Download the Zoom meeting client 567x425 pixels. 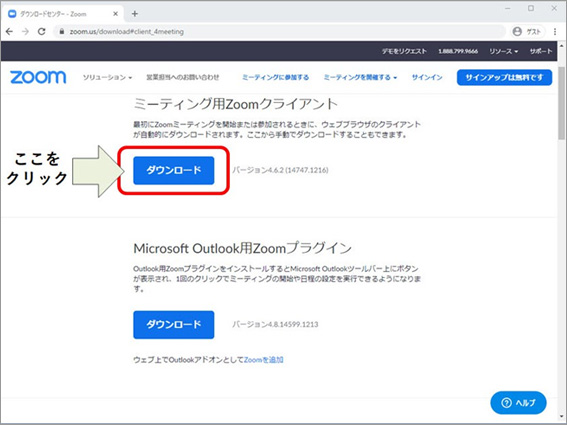pyautogui.click(x=174, y=170)
